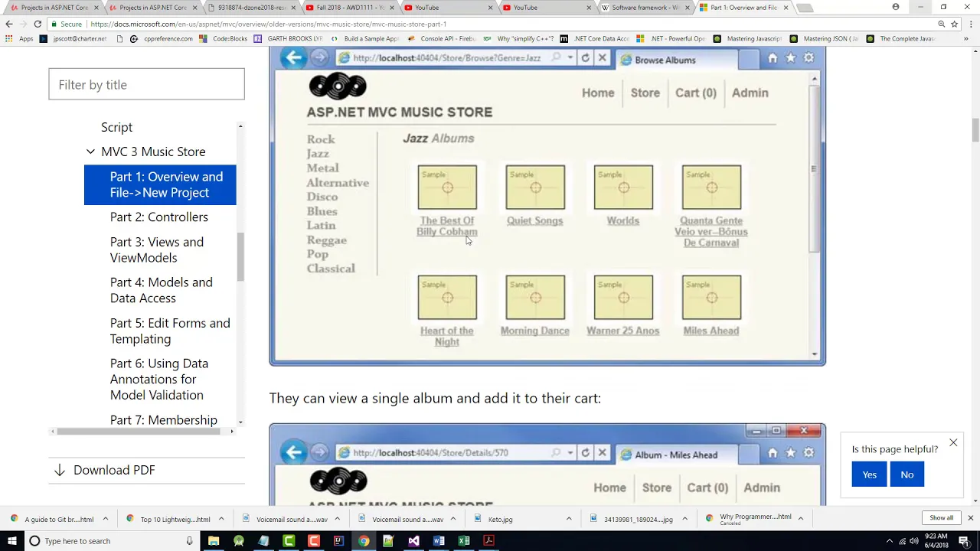This screenshot has height=551, width=980.
Task: Open 'Part 7: Membership' entry
Action: coord(163,419)
